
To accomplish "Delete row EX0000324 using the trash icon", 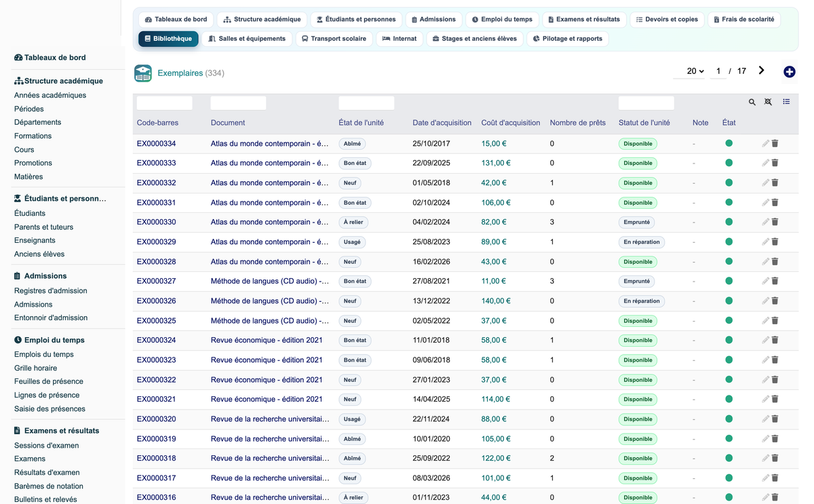I will [x=775, y=341].
